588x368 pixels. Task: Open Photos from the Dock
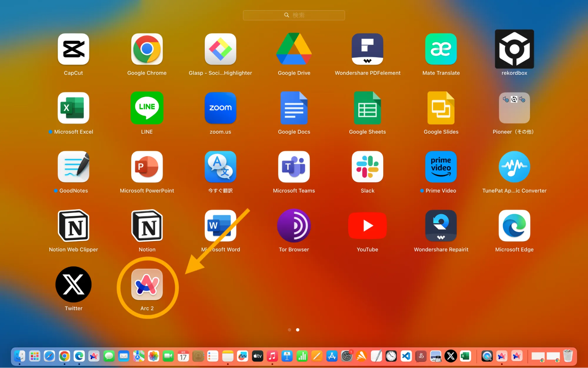coord(154,356)
